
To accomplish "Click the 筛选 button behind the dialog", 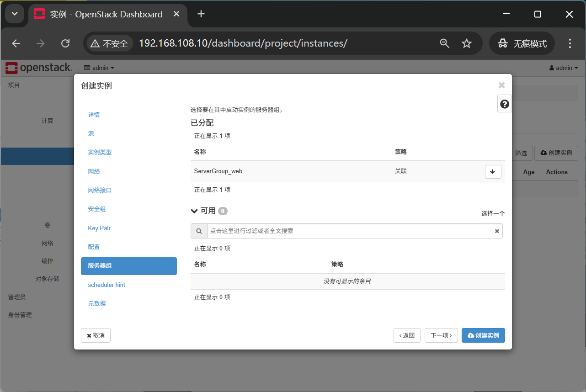I will coord(521,153).
